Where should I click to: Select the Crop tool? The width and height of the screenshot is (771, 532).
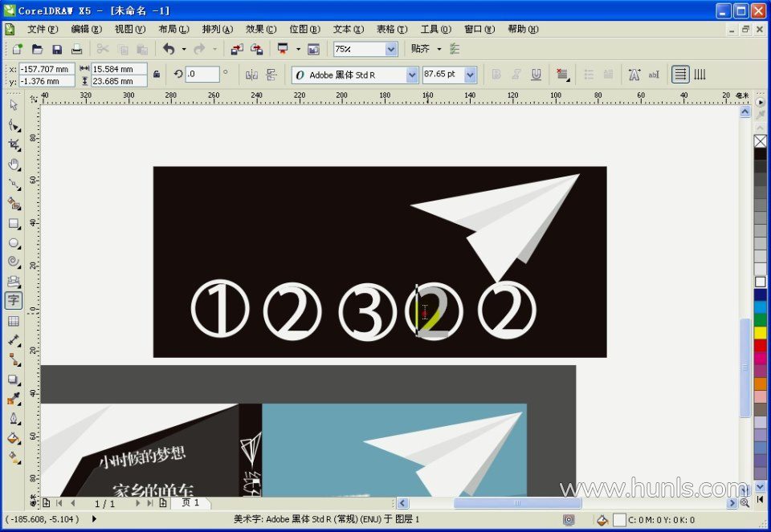[x=14, y=144]
